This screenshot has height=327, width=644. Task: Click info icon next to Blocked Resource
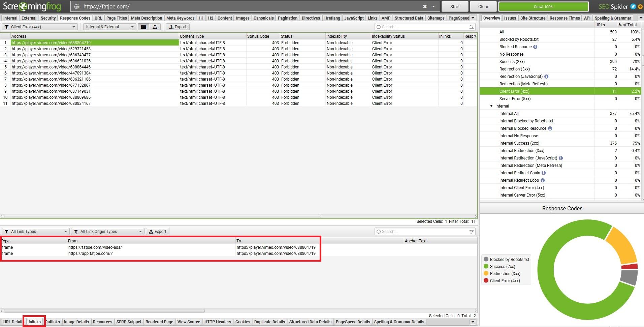(535, 47)
